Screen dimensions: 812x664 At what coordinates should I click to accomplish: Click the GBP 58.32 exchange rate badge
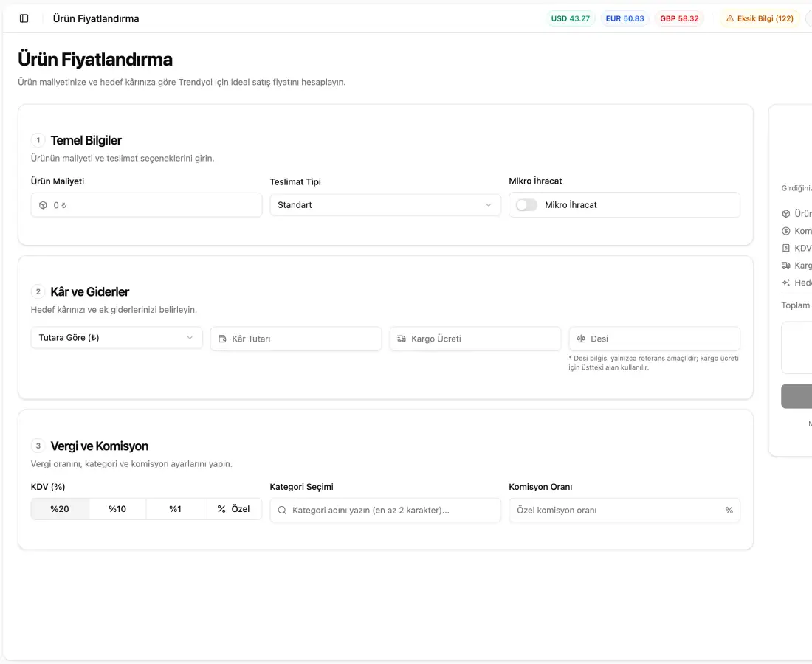(679, 18)
